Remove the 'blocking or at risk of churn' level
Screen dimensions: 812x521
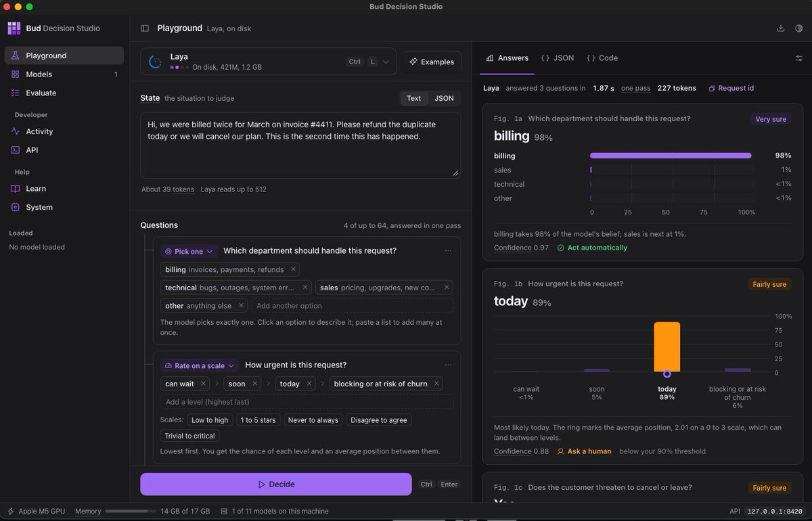436,384
